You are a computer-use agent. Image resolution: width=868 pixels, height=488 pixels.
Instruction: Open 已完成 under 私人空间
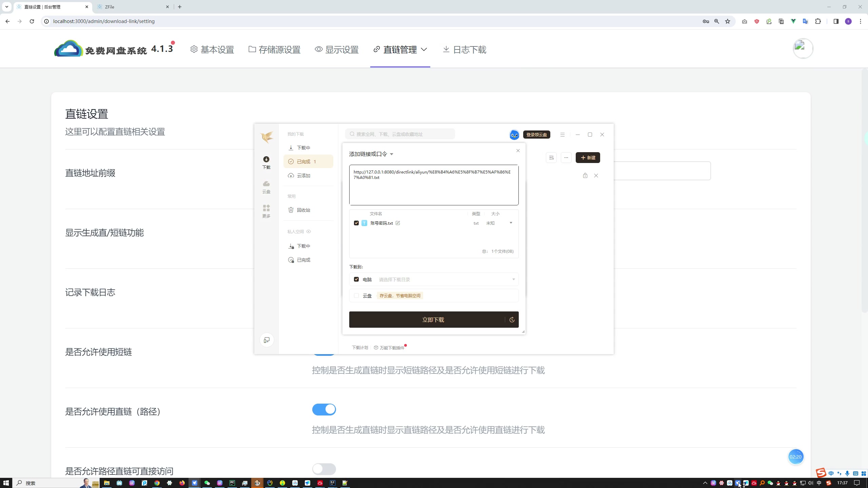(308, 260)
